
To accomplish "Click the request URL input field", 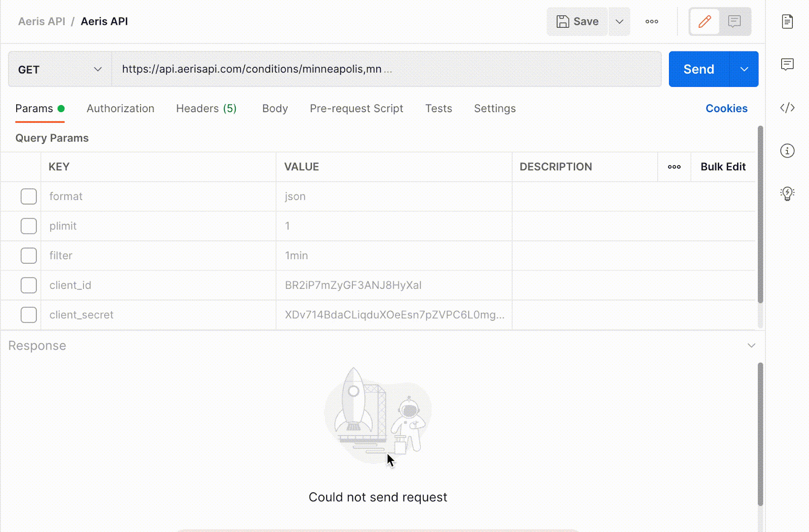I will click(x=386, y=69).
